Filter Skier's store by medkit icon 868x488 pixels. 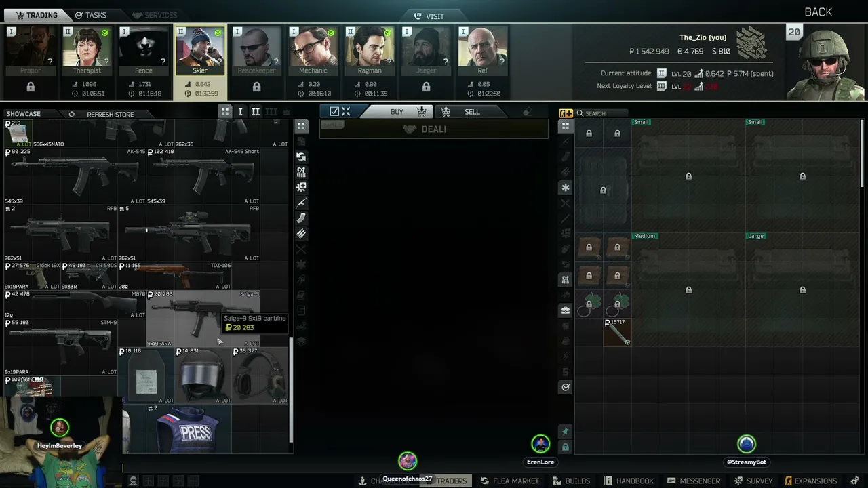pos(301,188)
